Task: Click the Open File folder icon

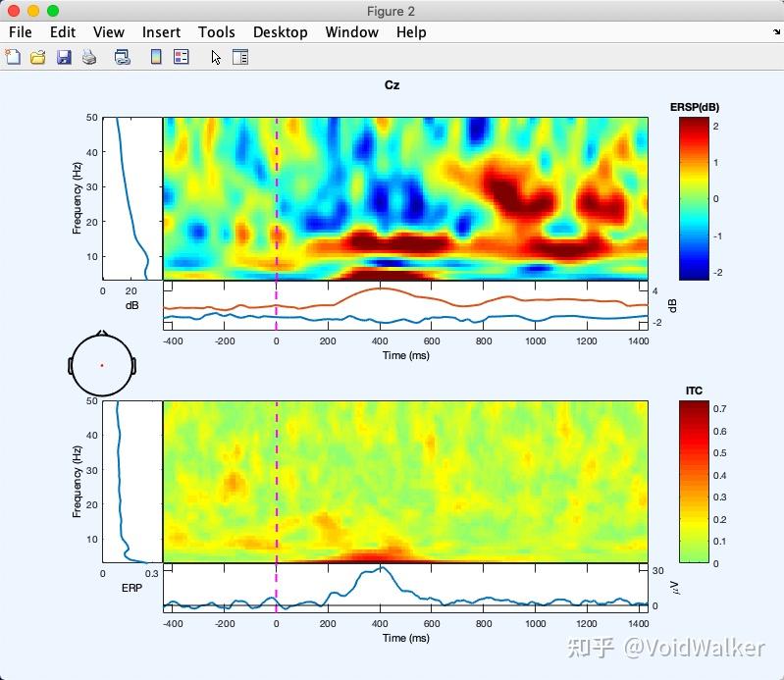Action: click(x=38, y=57)
